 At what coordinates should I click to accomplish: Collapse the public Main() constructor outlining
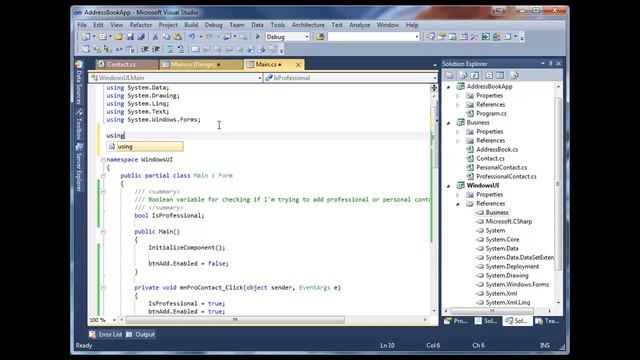[103, 231]
